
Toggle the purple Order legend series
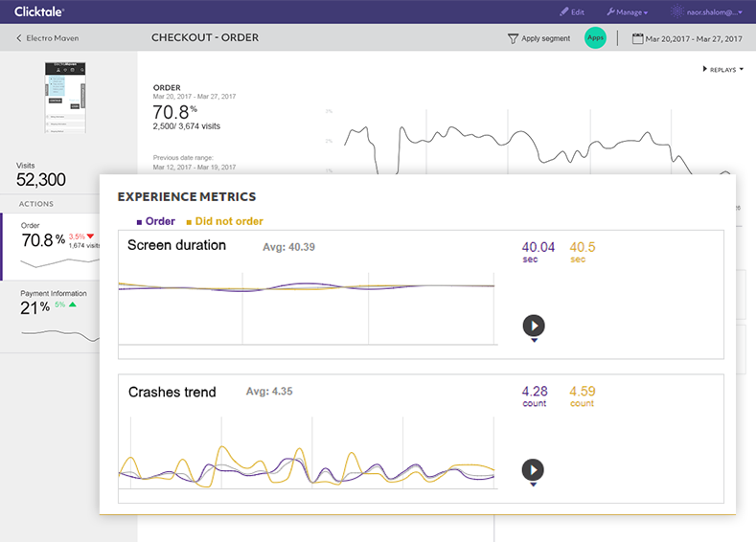pyautogui.click(x=155, y=221)
